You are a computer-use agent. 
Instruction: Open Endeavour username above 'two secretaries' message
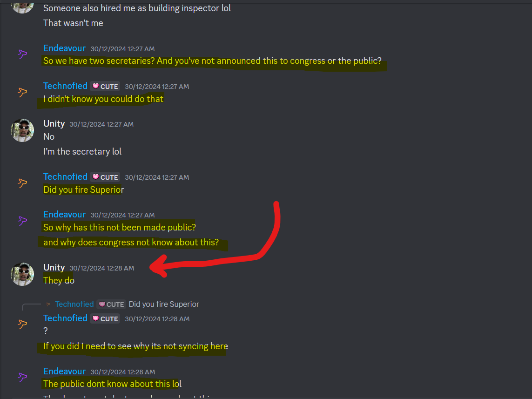point(65,48)
